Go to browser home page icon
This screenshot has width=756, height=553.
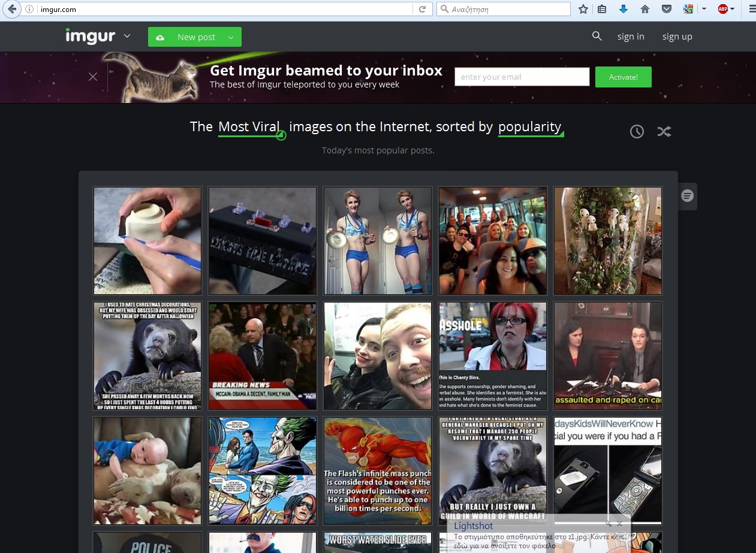pos(645,9)
